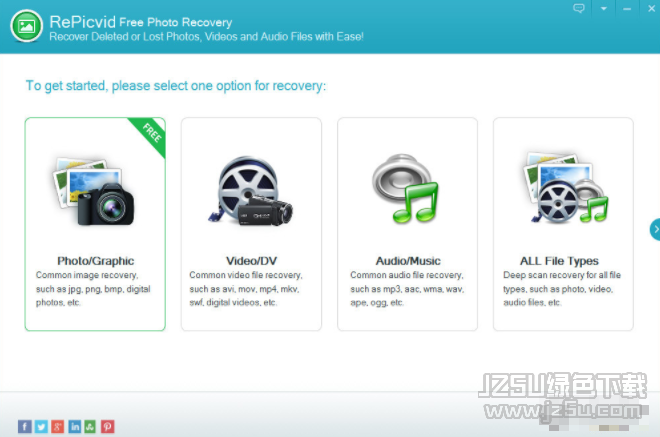
Task: Select the Audio/Music speaker icon
Action: pyautogui.click(x=405, y=188)
